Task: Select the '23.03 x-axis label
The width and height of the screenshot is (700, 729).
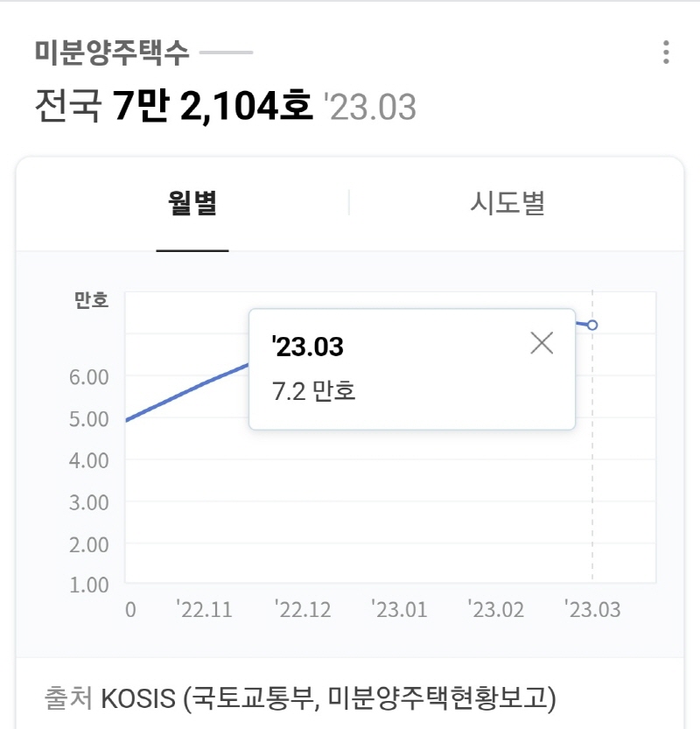Action: click(x=592, y=609)
